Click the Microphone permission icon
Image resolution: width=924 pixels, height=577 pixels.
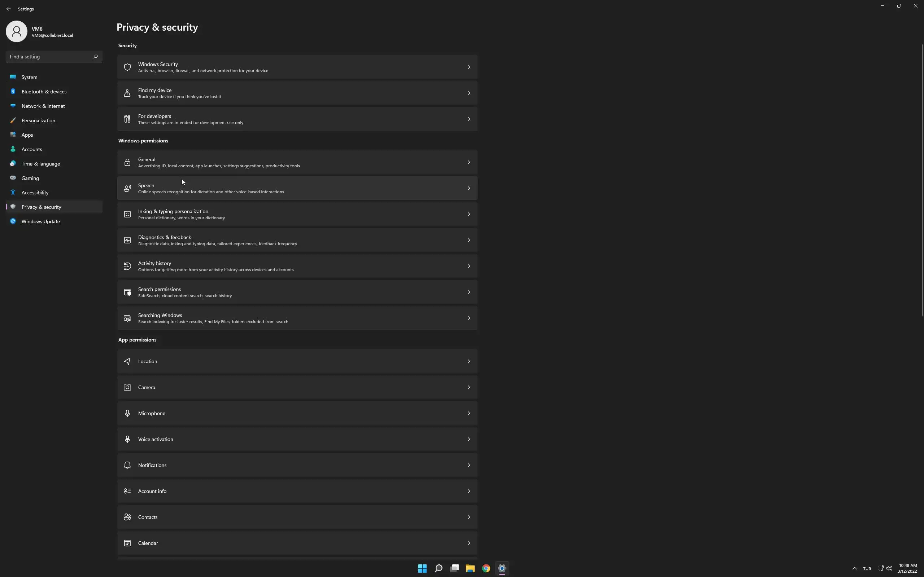point(127,413)
